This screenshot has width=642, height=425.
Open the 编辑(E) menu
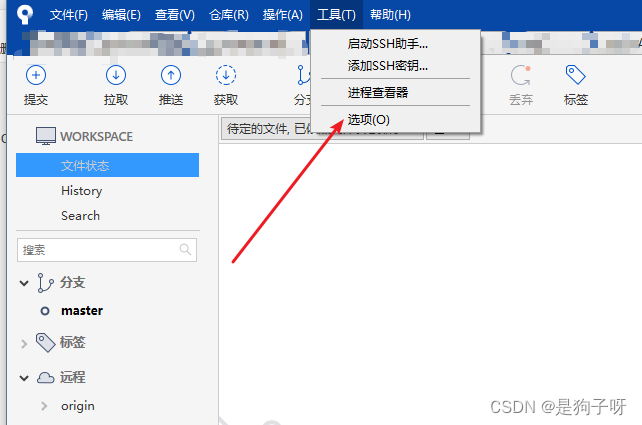pyautogui.click(x=121, y=15)
